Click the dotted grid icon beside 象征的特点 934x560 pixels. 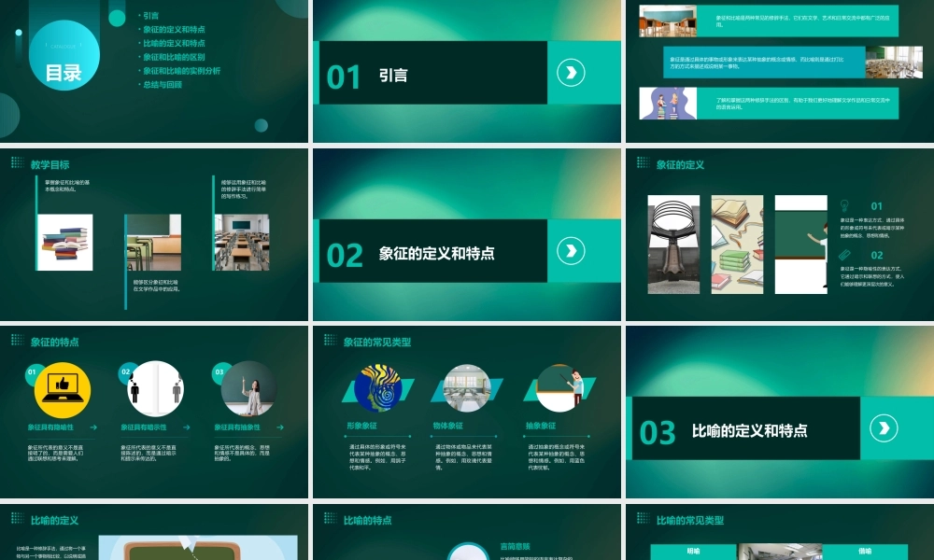17,340
